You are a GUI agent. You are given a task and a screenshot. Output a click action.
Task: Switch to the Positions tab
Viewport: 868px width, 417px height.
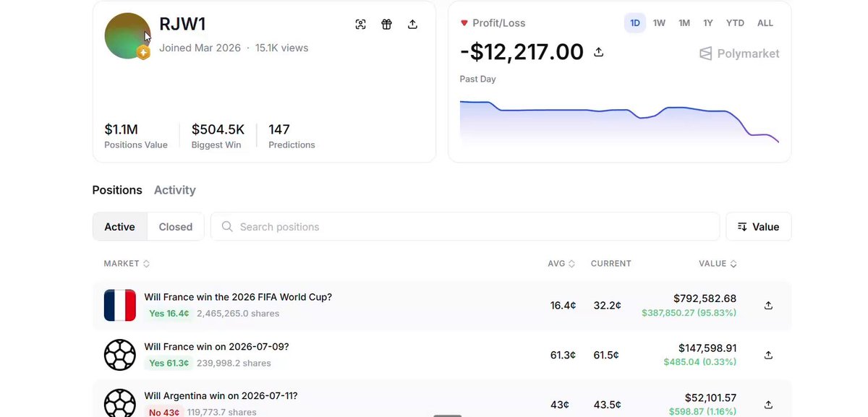(x=117, y=190)
